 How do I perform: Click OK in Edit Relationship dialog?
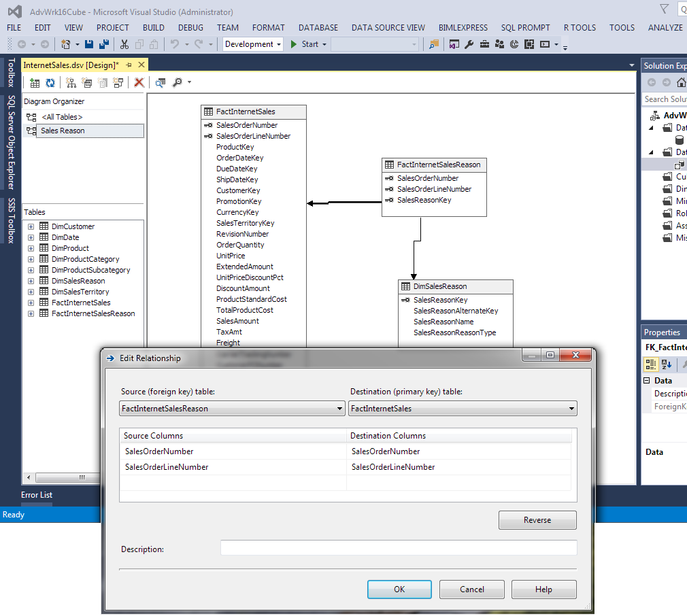tap(399, 589)
